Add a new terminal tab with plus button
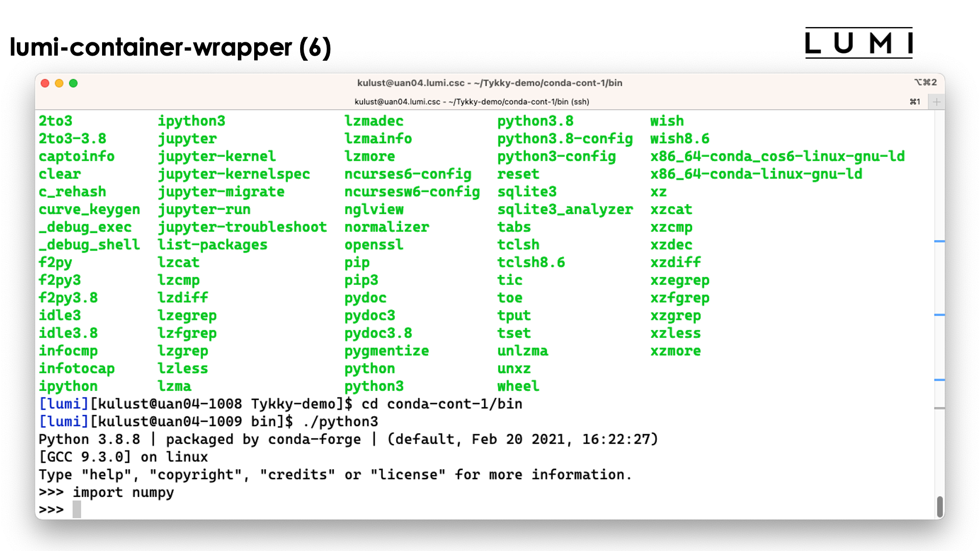The width and height of the screenshot is (980, 551). pos(937,102)
